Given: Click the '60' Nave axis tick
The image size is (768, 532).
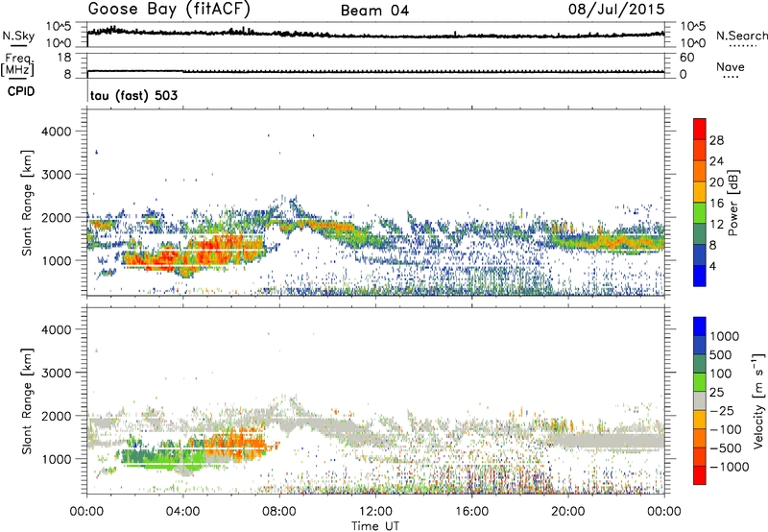Looking at the screenshot, I should click(x=686, y=58).
